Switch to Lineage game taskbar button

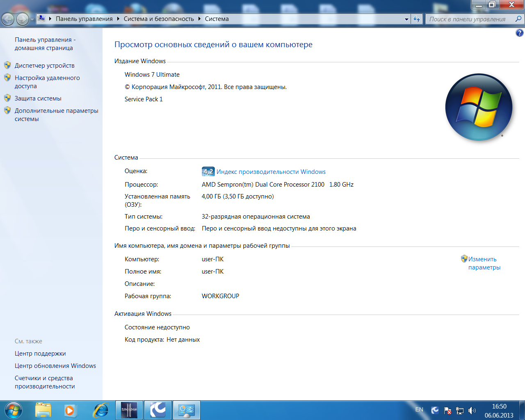point(129,410)
